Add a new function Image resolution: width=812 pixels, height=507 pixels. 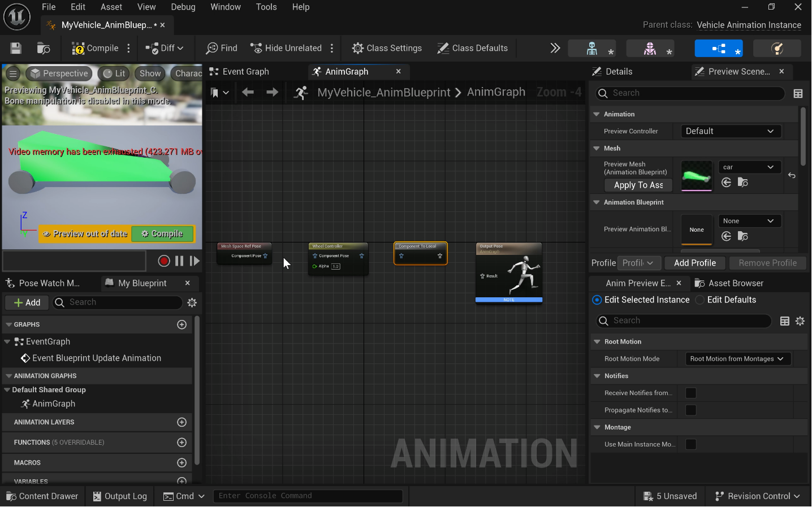pyautogui.click(x=182, y=443)
